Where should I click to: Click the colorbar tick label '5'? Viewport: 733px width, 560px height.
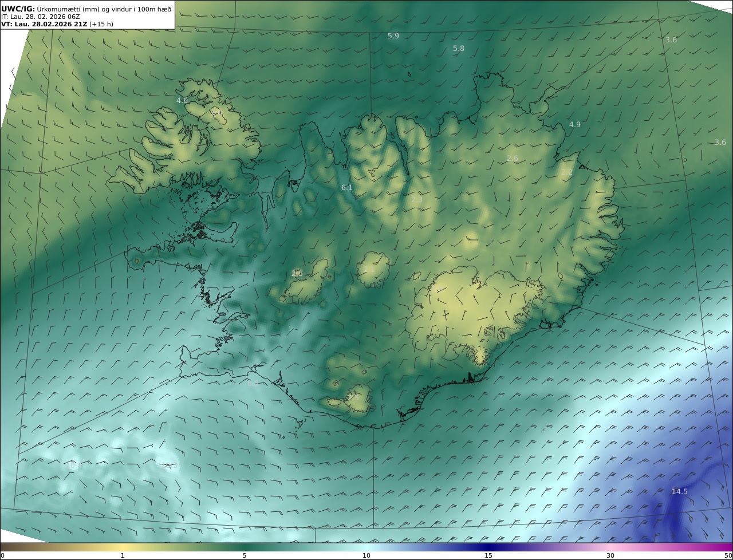tap(245, 555)
